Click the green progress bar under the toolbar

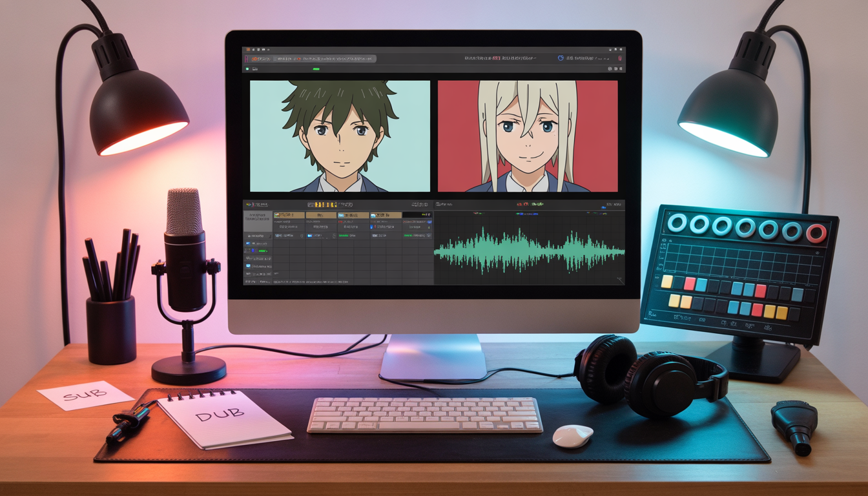tap(316, 68)
